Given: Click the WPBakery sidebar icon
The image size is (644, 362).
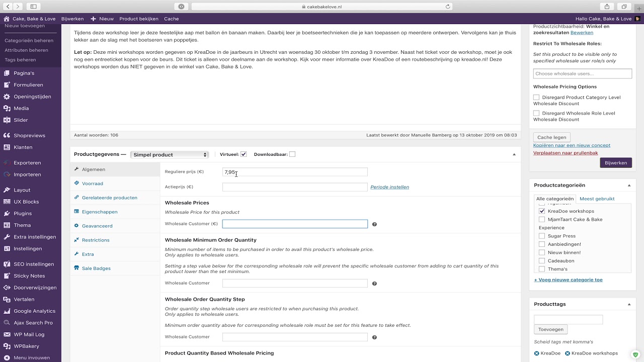Looking at the screenshot, I should [x=7, y=346].
